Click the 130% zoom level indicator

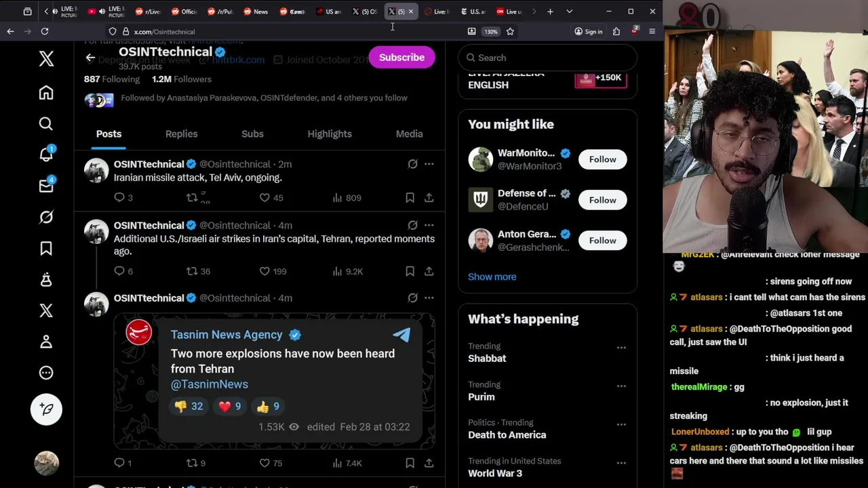tap(490, 31)
